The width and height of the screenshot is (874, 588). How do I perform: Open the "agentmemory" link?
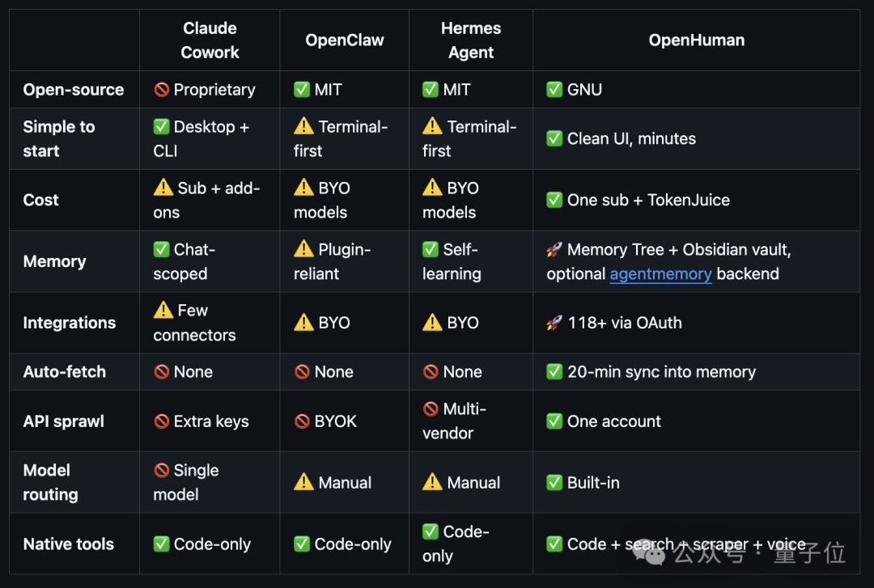click(660, 273)
